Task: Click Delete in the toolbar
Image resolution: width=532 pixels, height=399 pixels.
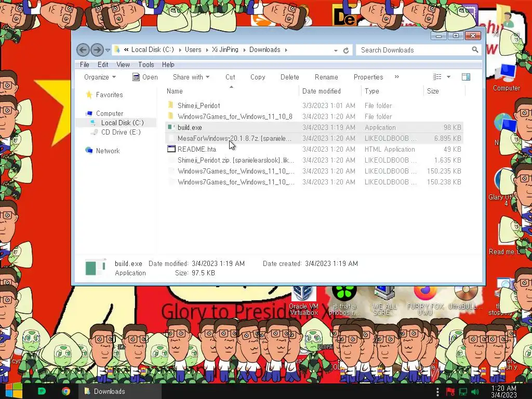Action: pos(290,77)
